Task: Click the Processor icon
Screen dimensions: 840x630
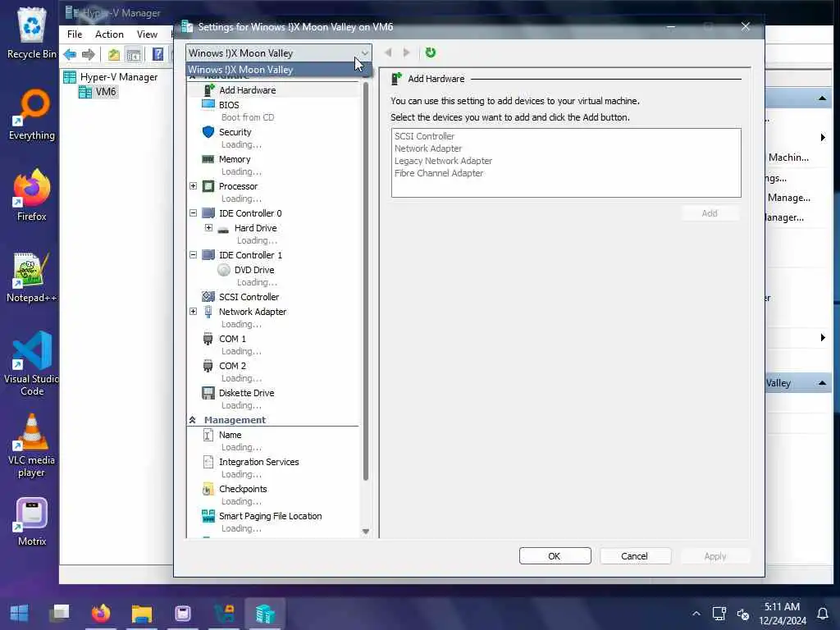Action: pos(208,186)
